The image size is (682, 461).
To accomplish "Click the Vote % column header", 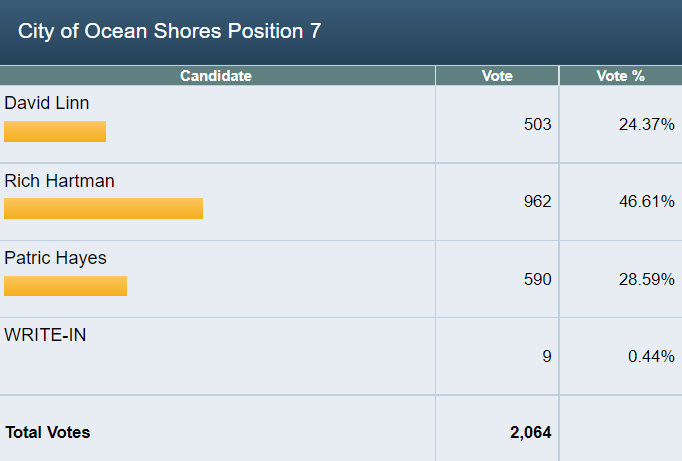I will [620, 76].
